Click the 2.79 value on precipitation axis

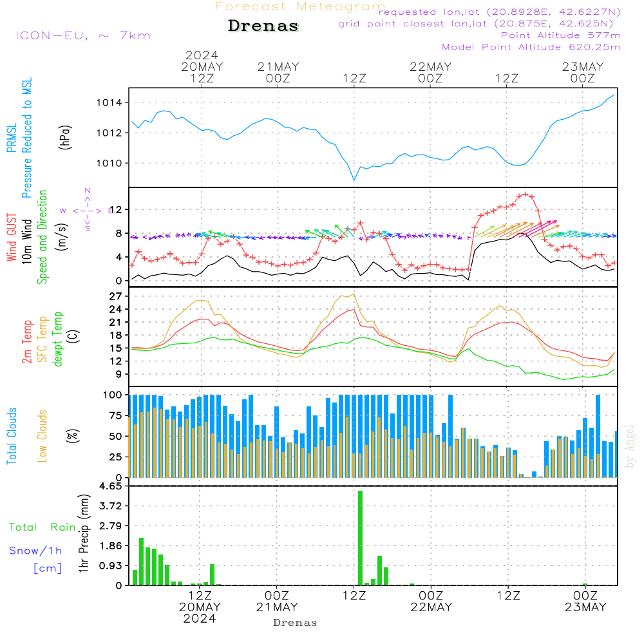(x=111, y=526)
